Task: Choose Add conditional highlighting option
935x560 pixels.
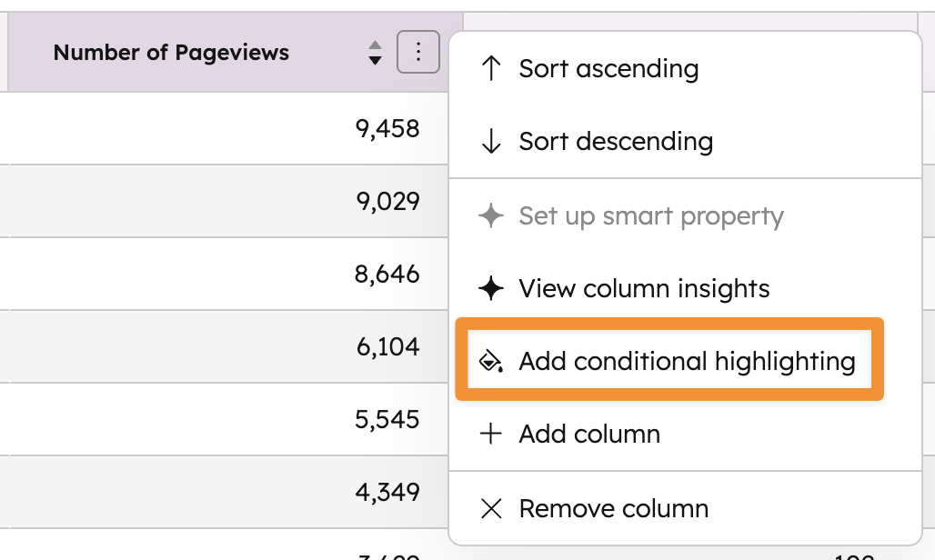Action: 687,362
